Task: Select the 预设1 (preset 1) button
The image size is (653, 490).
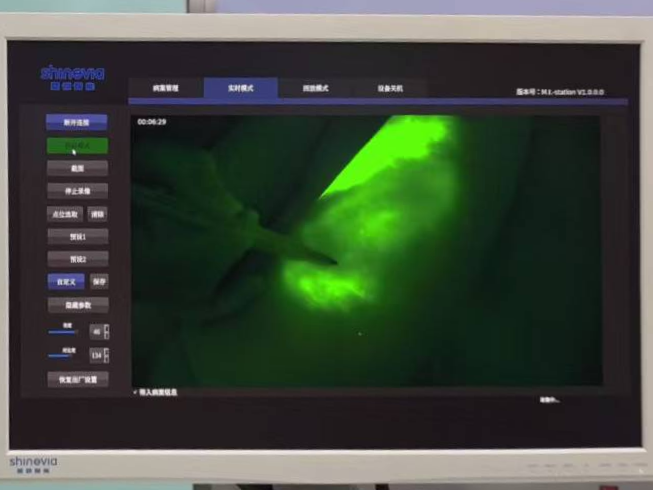Action: coord(77,236)
